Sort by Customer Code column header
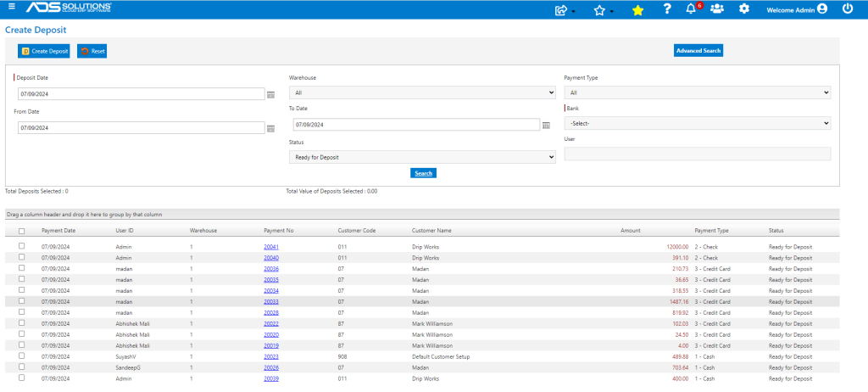868x392 pixels. 357,231
